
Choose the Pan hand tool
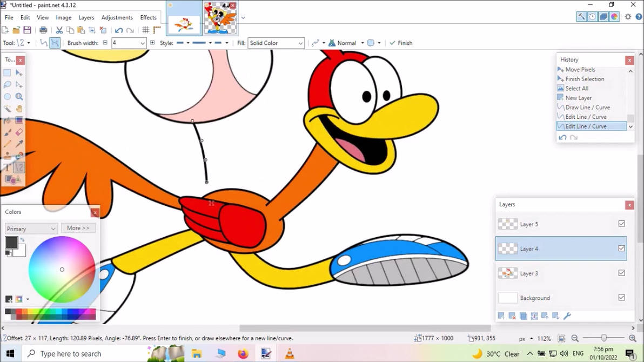click(19, 109)
